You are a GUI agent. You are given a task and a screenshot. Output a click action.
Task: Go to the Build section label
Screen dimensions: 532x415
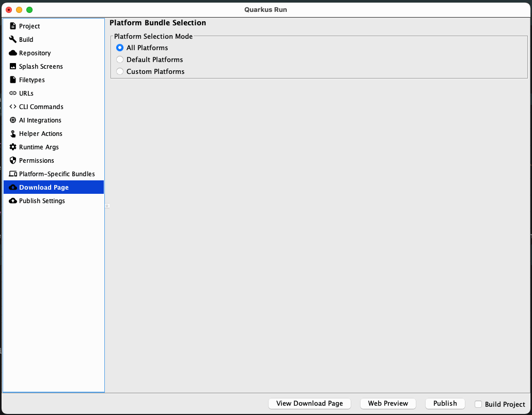(26, 39)
